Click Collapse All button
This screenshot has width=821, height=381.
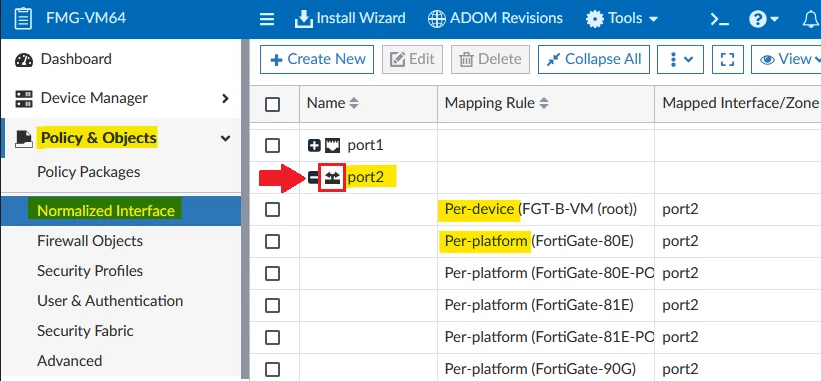pyautogui.click(x=594, y=59)
